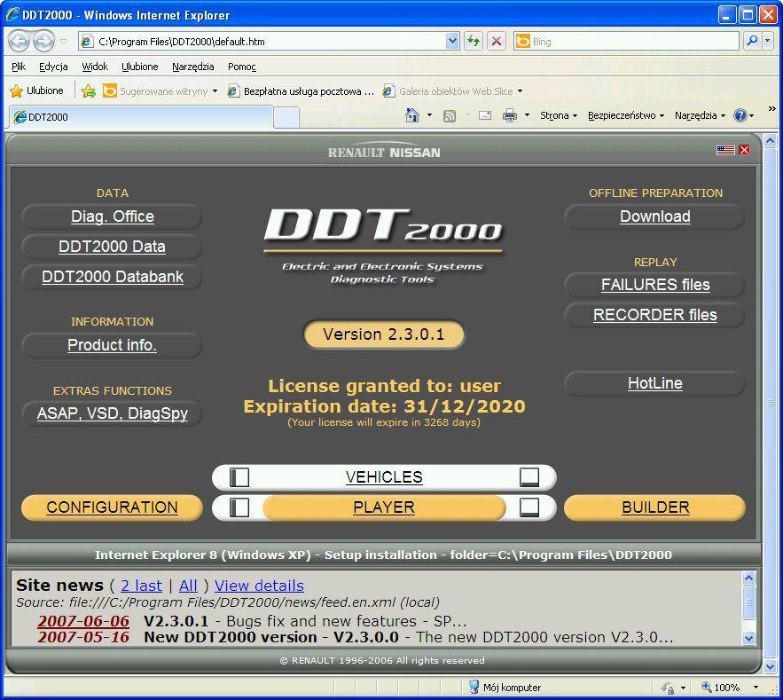Image resolution: width=783 pixels, height=700 pixels.
Task: Open the HotLine link
Action: (x=655, y=383)
